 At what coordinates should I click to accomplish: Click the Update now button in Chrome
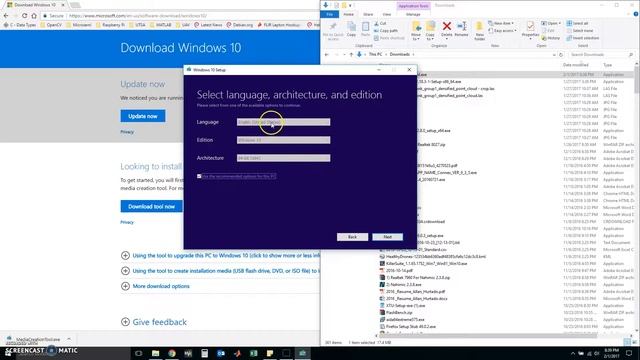pos(143,116)
